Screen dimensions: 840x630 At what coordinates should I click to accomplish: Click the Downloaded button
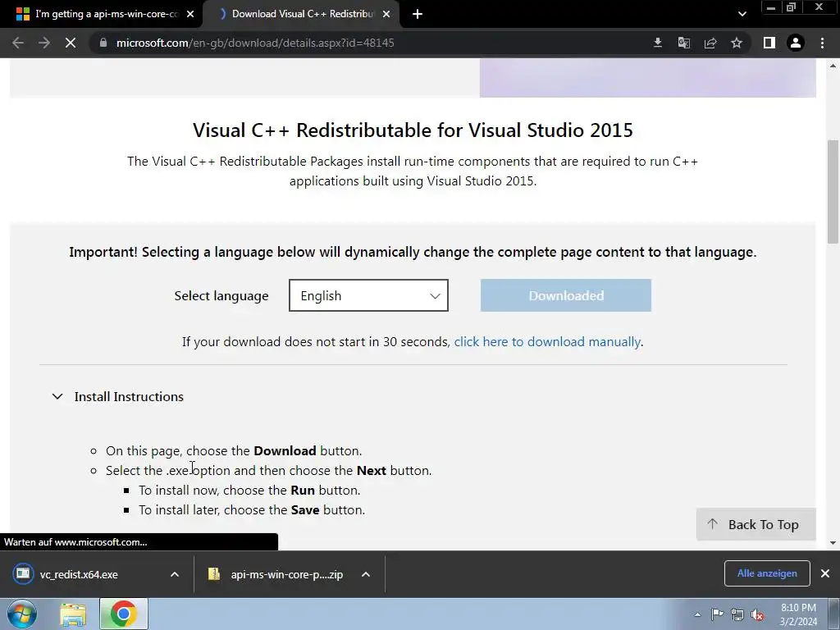click(x=566, y=295)
